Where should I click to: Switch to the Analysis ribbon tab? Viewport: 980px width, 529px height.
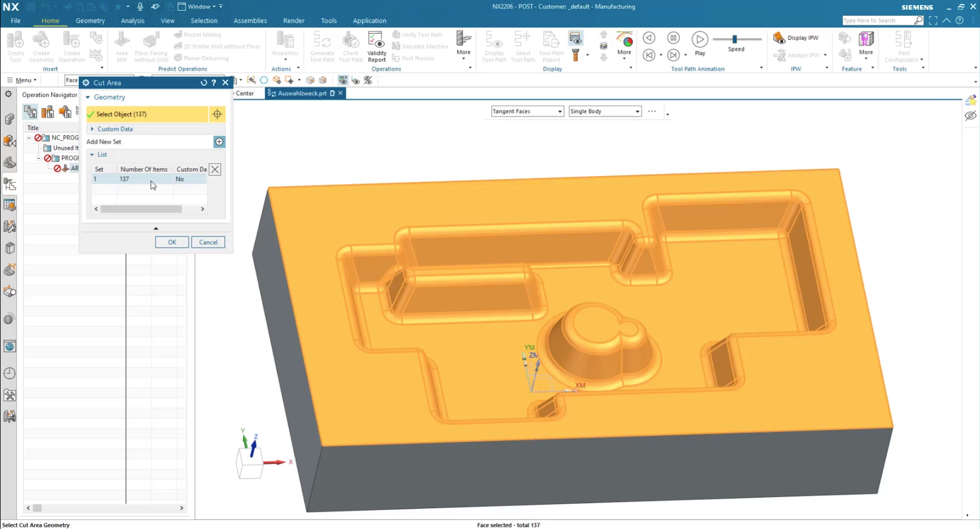point(133,21)
